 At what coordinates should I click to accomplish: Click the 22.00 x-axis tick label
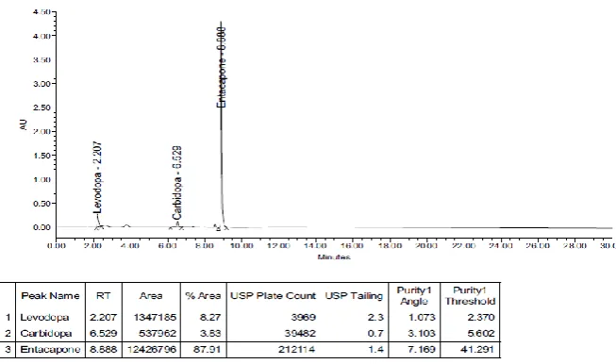463,246
